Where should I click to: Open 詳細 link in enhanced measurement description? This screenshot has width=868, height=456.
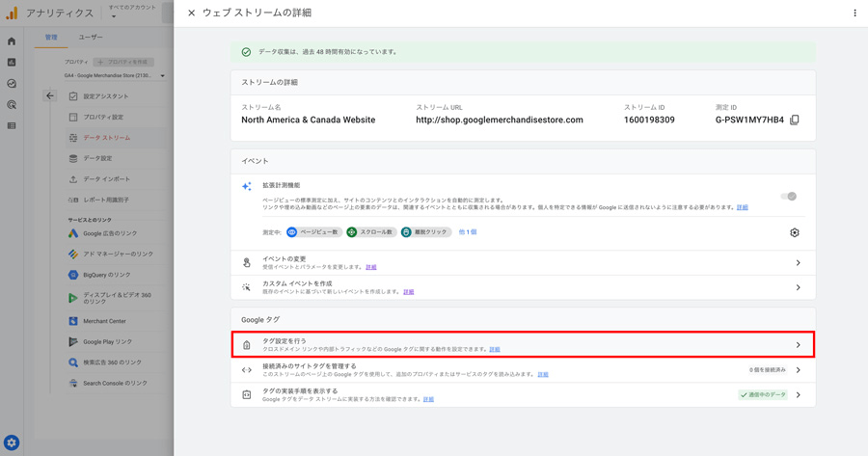(742, 207)
